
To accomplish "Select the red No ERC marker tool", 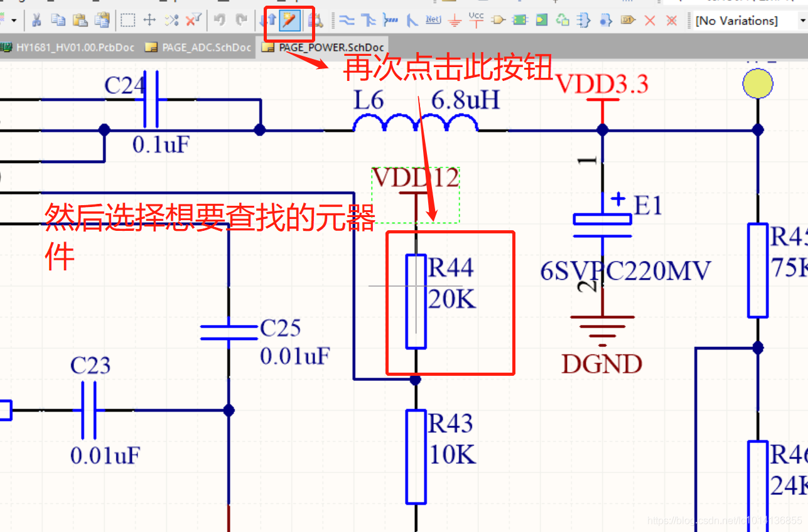I will point(650,20).
